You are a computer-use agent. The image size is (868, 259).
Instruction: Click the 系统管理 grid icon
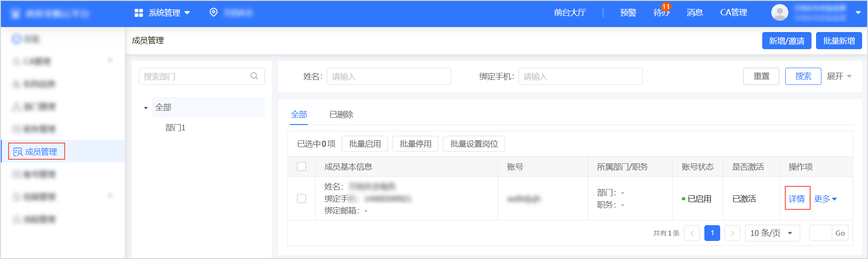[x=139, y=13]
